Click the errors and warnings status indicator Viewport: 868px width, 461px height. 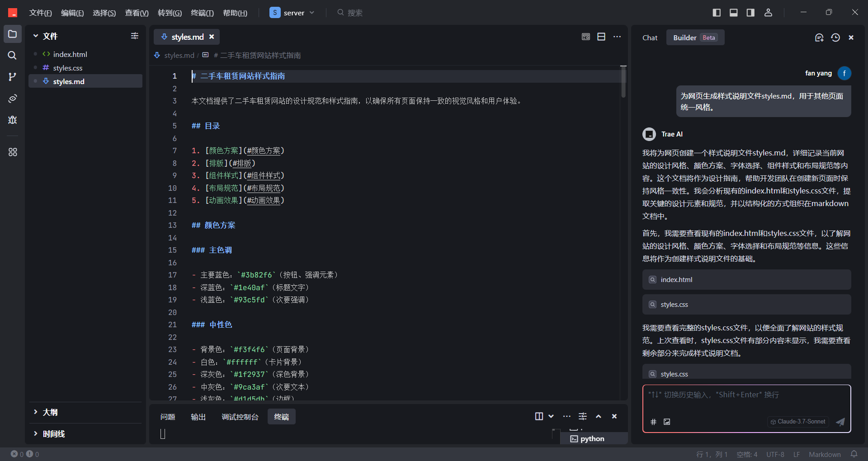(25, 454)
